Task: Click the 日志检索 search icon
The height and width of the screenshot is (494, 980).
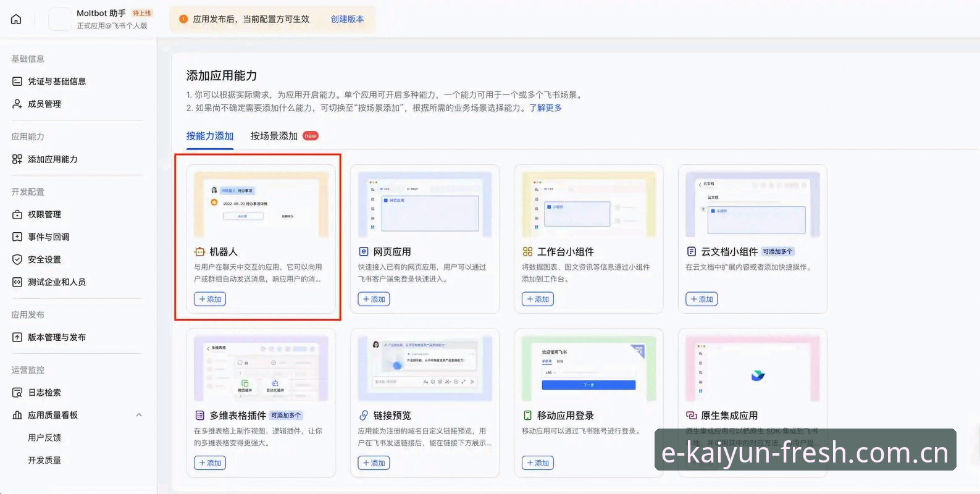Action: (x=17, y=393)
